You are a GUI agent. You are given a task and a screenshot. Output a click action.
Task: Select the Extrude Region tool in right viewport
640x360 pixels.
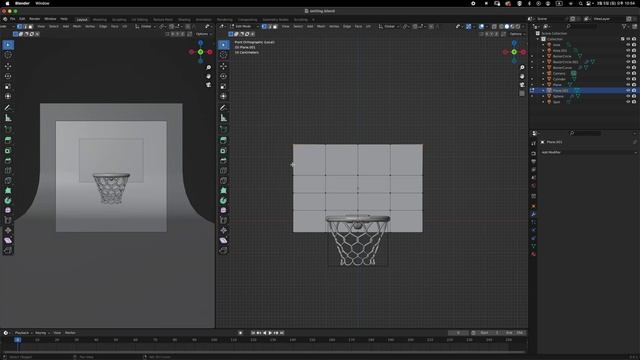223,140
